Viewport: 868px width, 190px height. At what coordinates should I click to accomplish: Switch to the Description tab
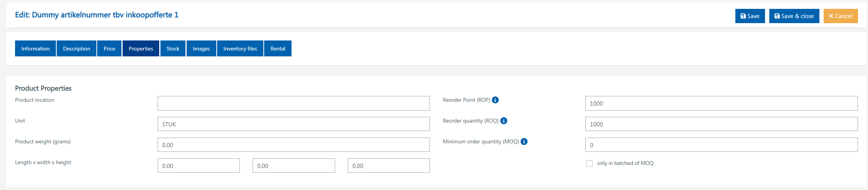coord(76,49)
